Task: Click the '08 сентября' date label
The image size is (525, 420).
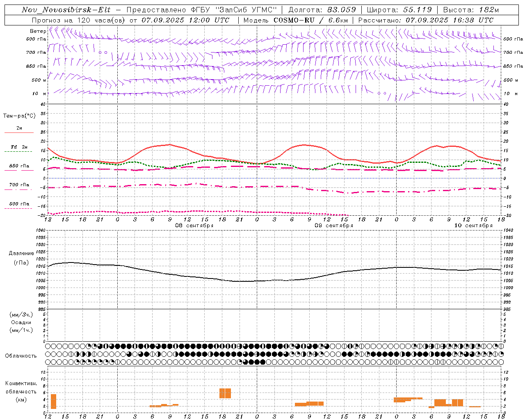Action: 194,226
